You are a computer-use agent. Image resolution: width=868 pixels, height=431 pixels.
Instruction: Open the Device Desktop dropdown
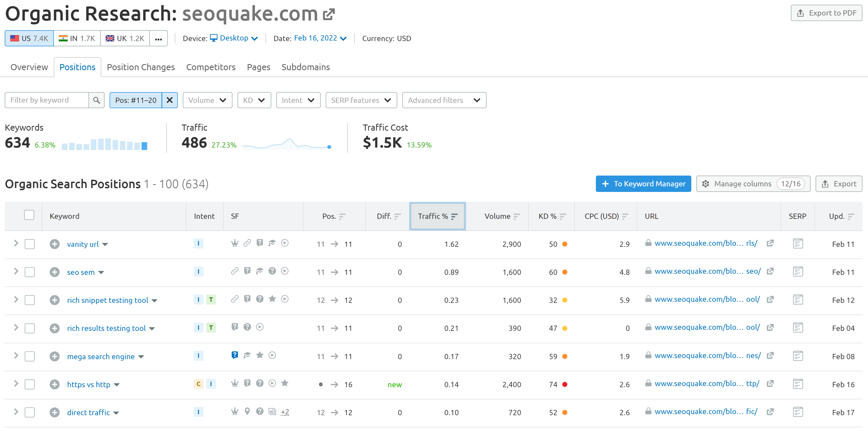tap(234, 38)
